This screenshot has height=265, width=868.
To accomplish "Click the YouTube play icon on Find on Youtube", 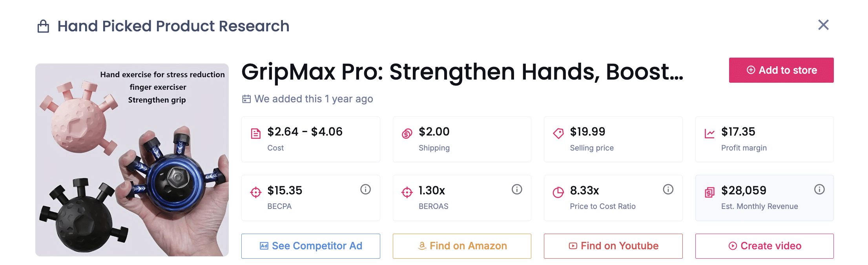I will click(573, 246).
